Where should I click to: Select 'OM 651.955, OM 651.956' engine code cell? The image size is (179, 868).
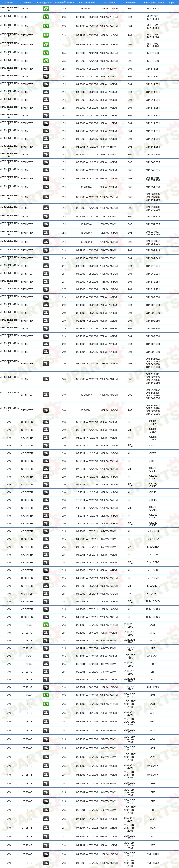pyautogui.click(x=153, y=179)
